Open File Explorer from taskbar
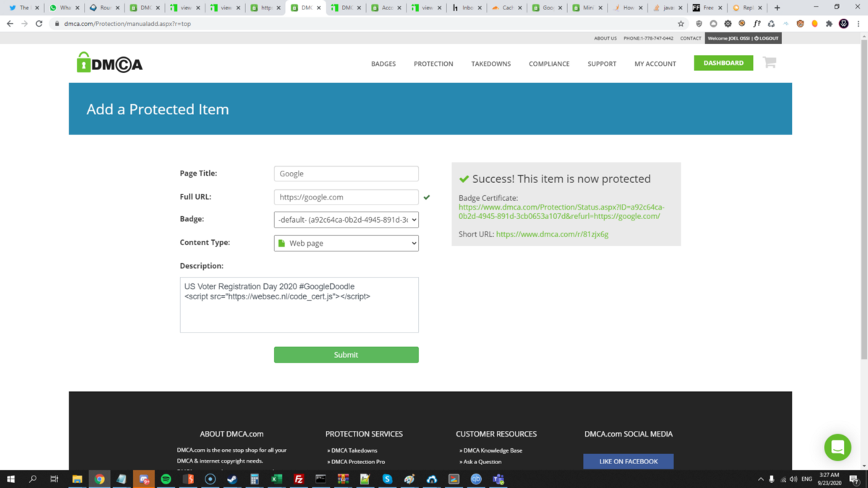 tap(77, 479)
